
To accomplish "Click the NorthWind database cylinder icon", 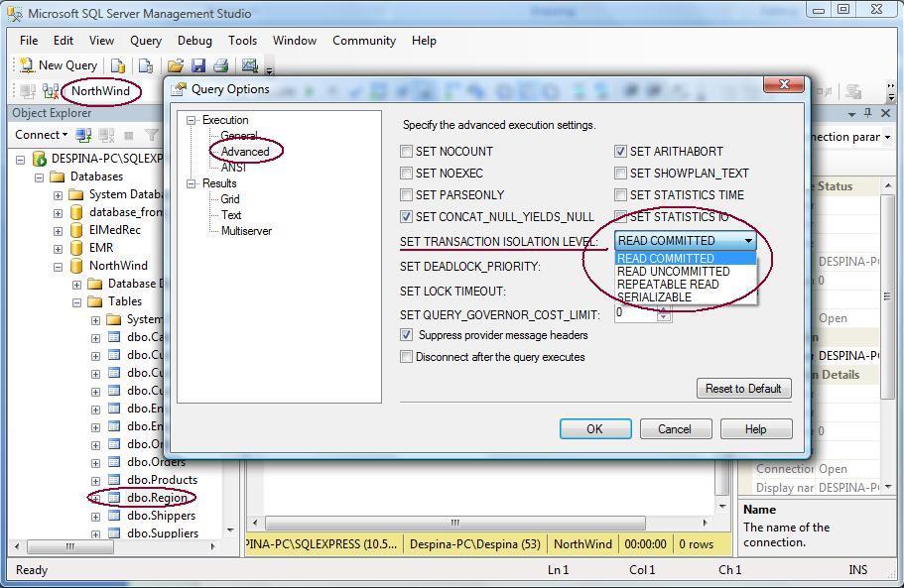I will [x=76, y=266].
